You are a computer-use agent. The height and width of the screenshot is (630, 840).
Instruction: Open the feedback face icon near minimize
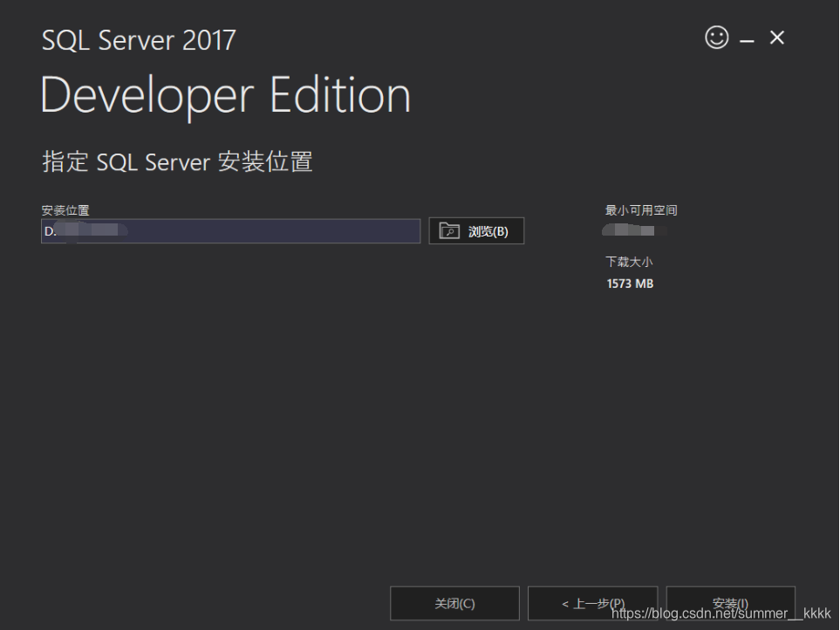point(716,38)
